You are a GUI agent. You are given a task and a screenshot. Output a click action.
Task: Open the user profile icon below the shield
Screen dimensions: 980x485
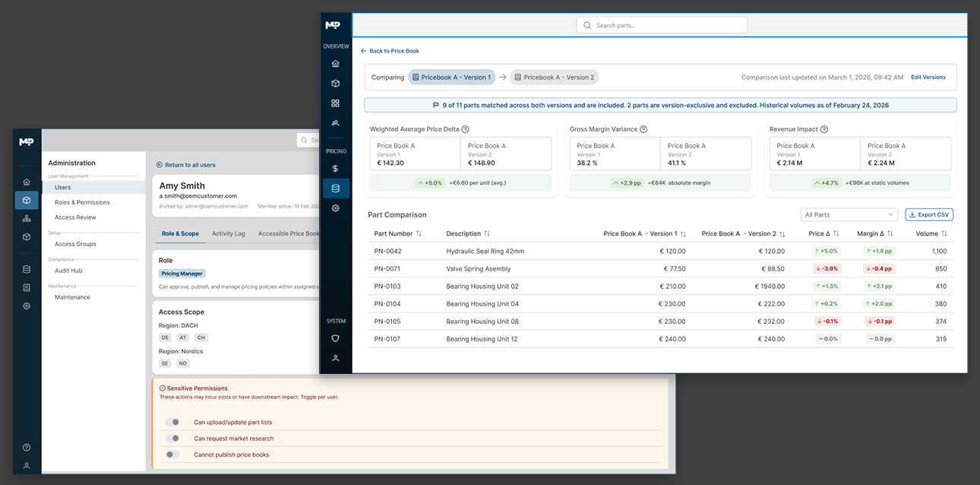pos(336,358)
